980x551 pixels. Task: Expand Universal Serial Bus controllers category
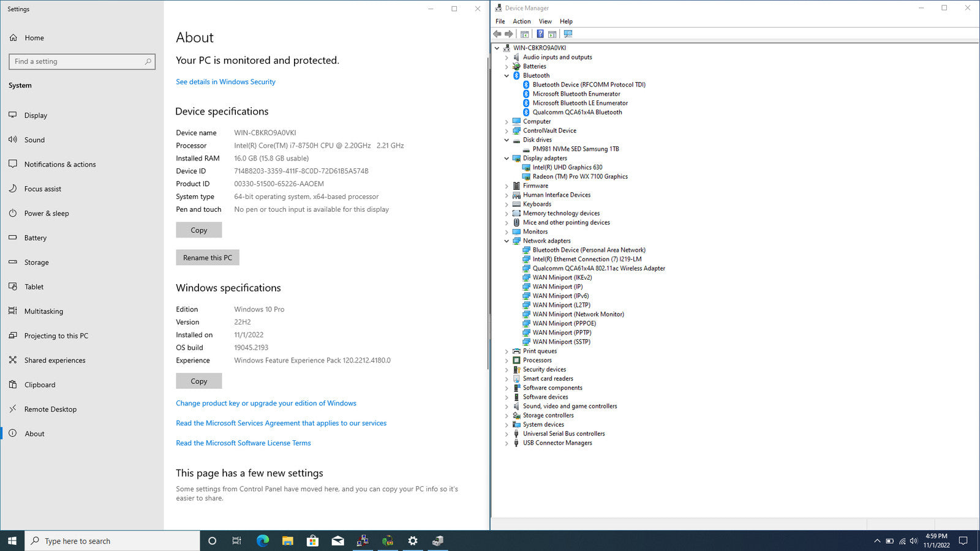(x=507, y=434)
